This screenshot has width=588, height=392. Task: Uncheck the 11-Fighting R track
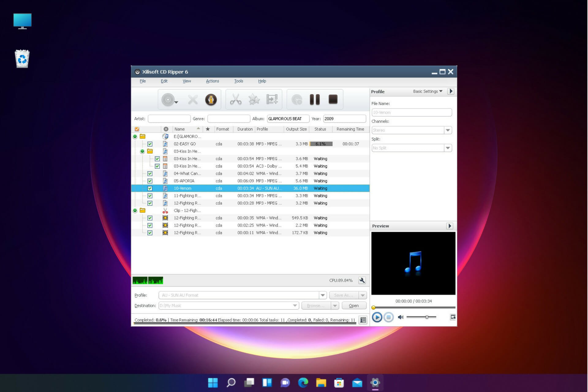coord(150,196)
